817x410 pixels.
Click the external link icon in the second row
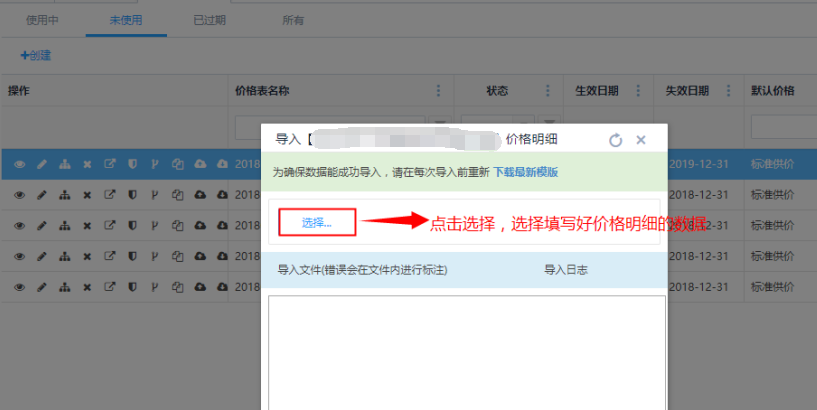[110, 195]
